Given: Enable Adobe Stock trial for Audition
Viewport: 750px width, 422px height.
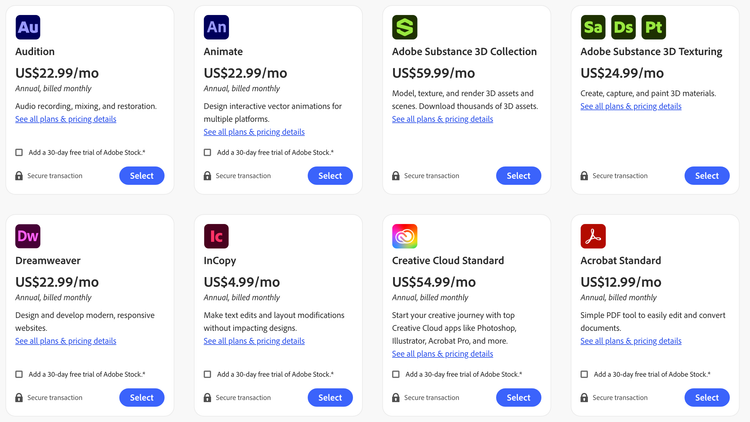Looking at the screenshot, I should 19,153.
